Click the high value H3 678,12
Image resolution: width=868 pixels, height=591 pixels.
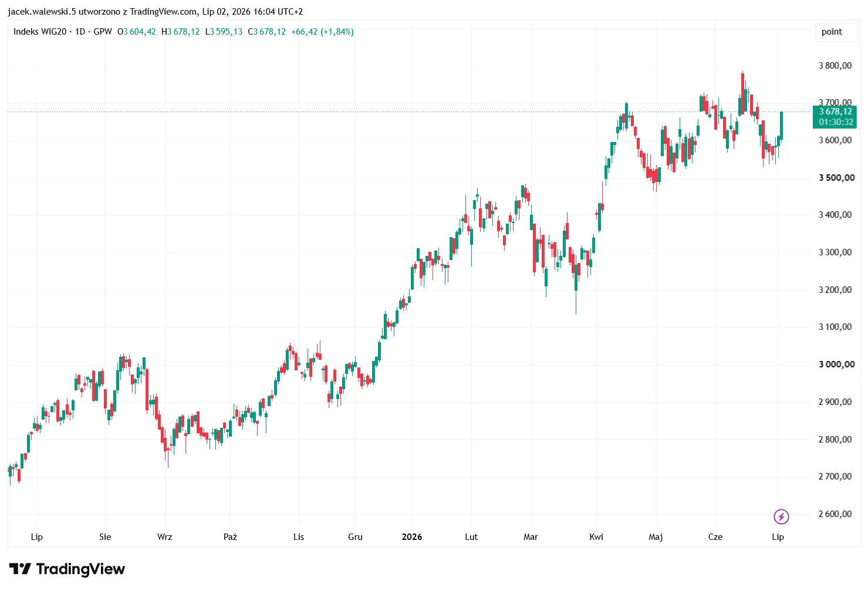click(x=181, y=32)
